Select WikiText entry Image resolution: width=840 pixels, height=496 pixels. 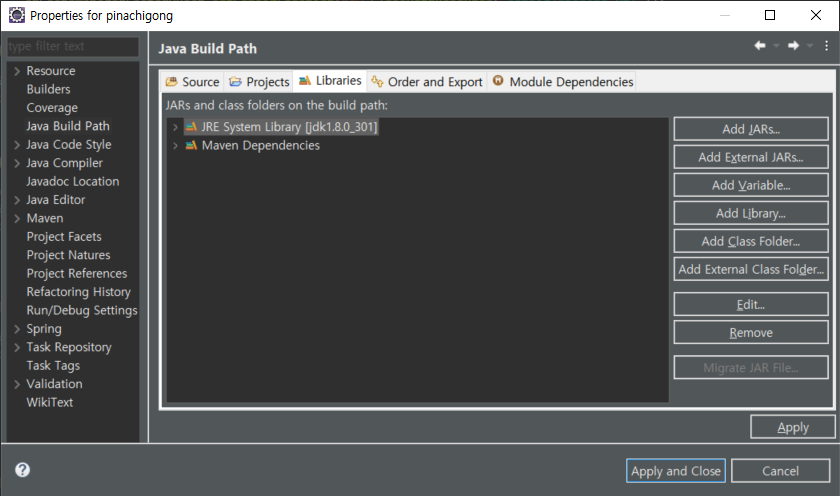[x=50, y=402]
